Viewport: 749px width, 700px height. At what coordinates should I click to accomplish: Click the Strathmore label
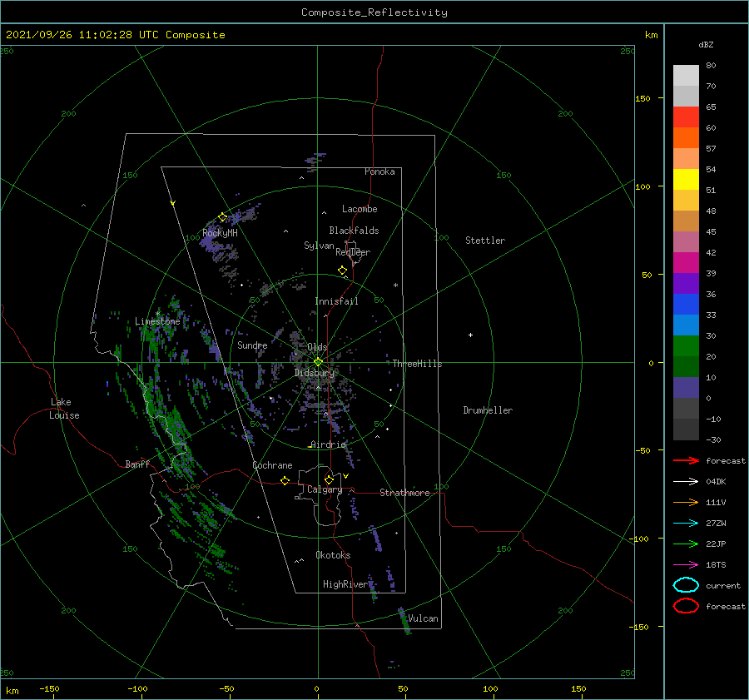(404, 493)
